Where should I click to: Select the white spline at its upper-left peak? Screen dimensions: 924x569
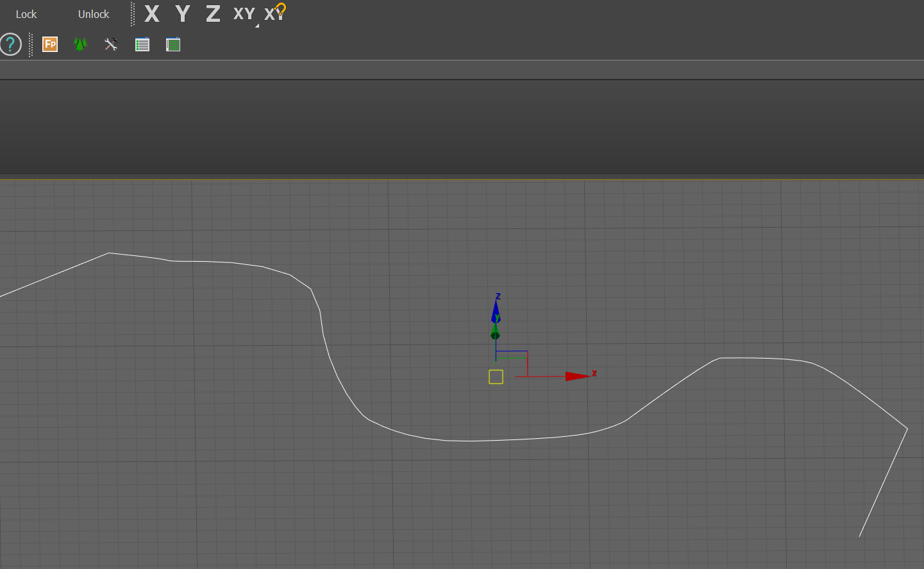coord(109,253)
